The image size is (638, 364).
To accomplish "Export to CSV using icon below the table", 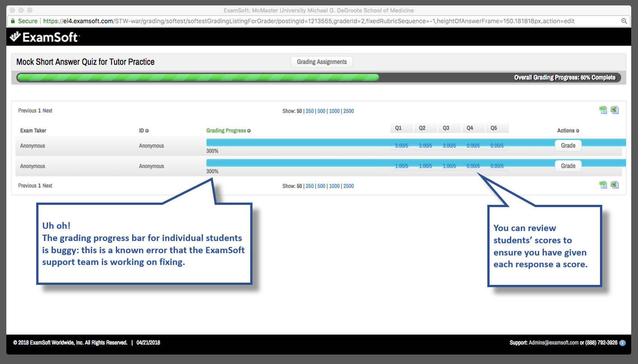I will [603, 184].
